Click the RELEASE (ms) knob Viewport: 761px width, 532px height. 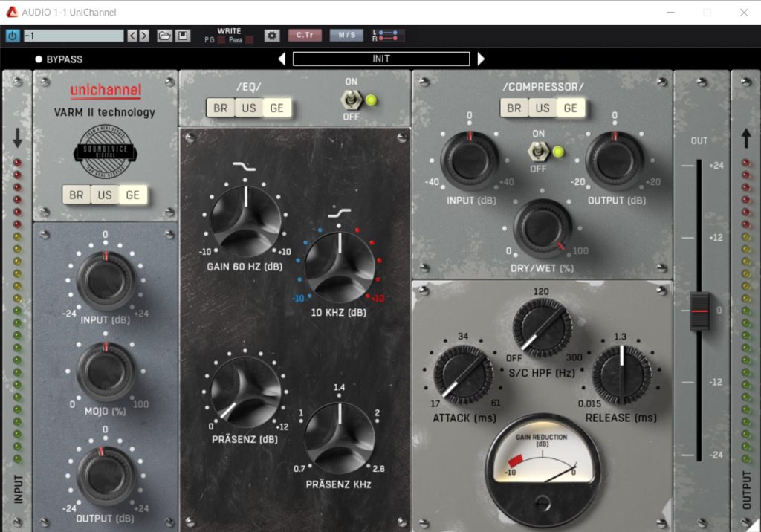point(622,374)
